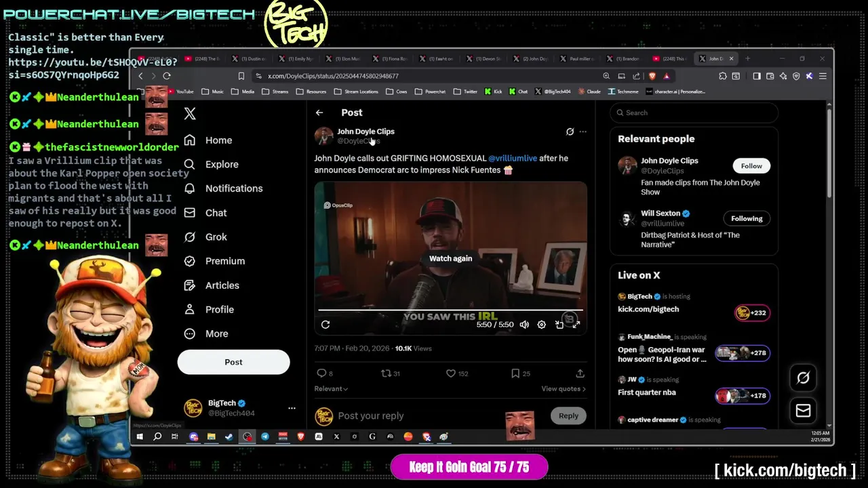Open video settings gear
Image resolution: width=868 pixels, height=488 pixels.
pyautogui.click(x=541, y=325)
